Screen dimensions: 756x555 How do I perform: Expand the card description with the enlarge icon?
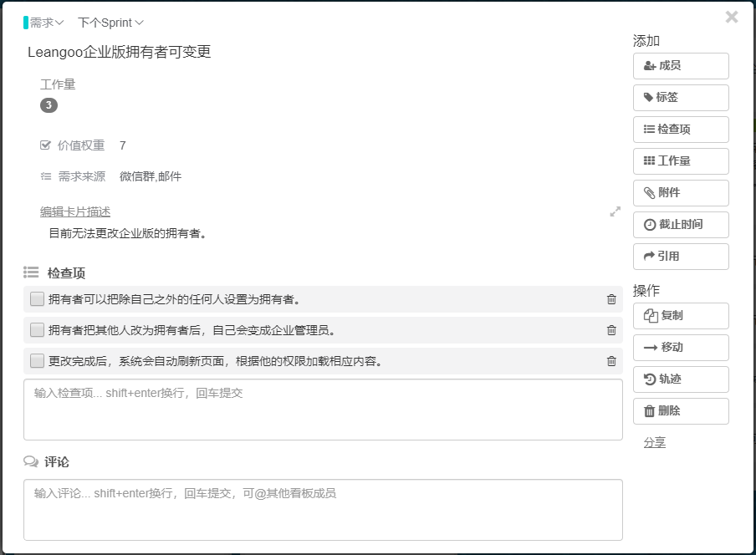[616, 211]
